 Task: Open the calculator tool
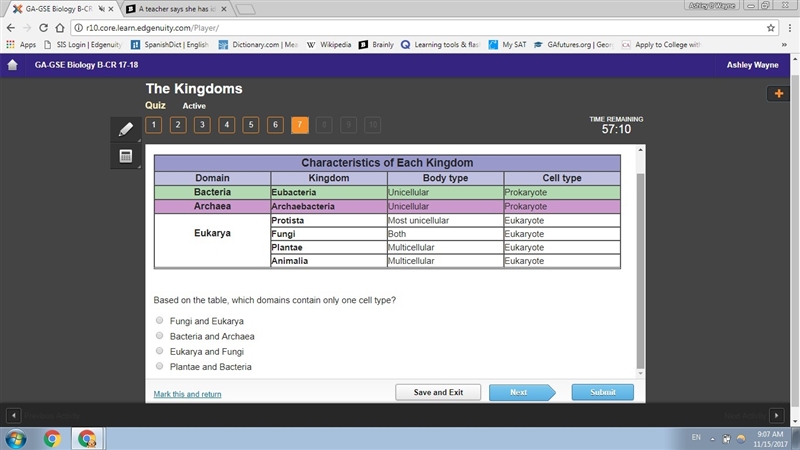[126, 156]
